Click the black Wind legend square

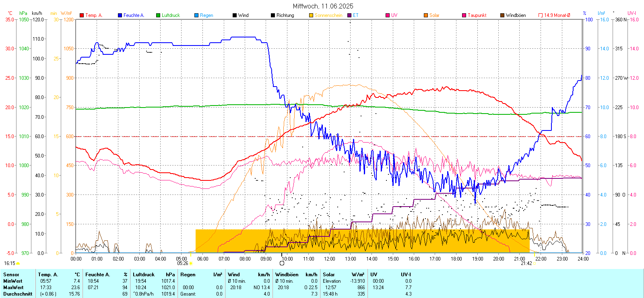[235, 15]
